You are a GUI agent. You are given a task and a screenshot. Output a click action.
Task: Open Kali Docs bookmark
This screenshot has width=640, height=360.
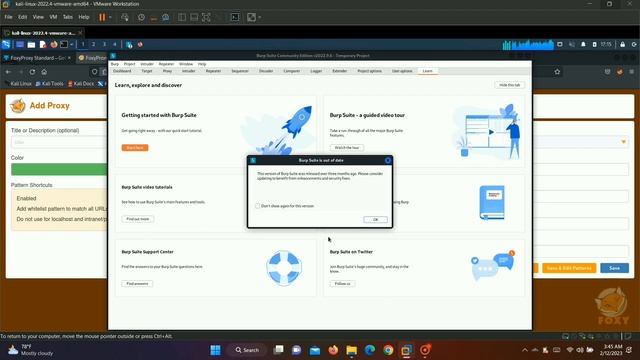(x=81, y=84)
